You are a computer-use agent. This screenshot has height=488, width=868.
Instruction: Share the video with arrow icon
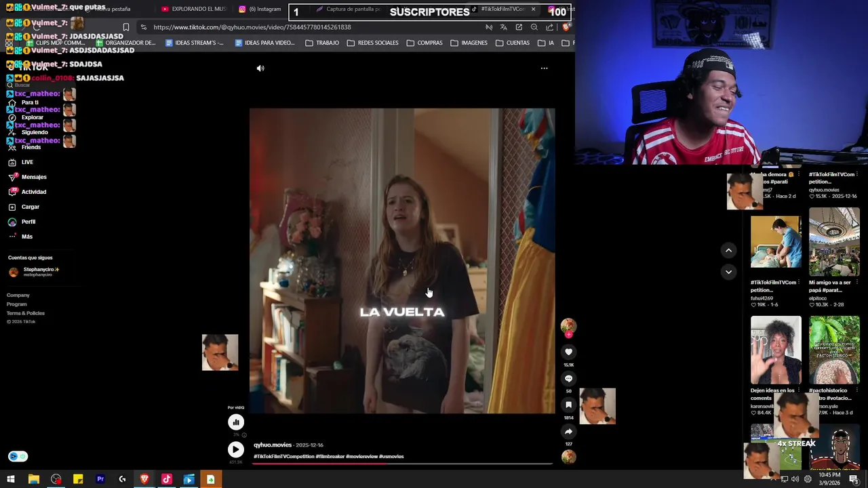[x=568, y=432]
